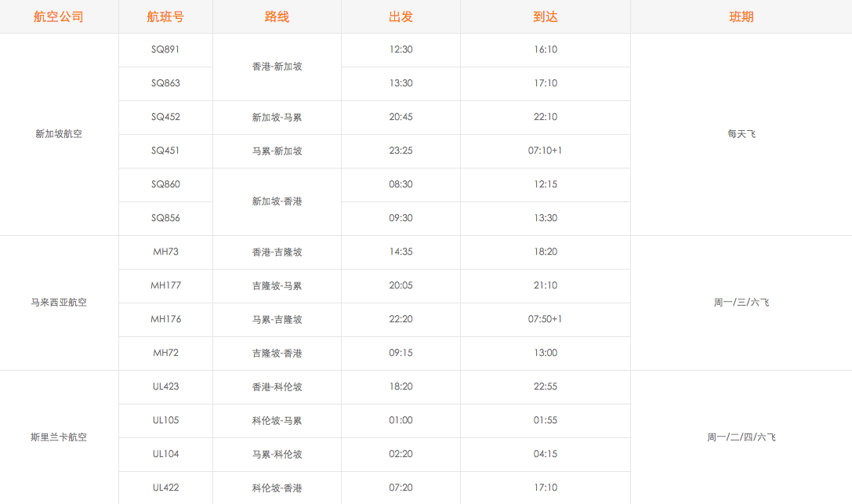Select the 科伦坡-香港 route cell
The image size is (852, 504).
pos(277,488)
